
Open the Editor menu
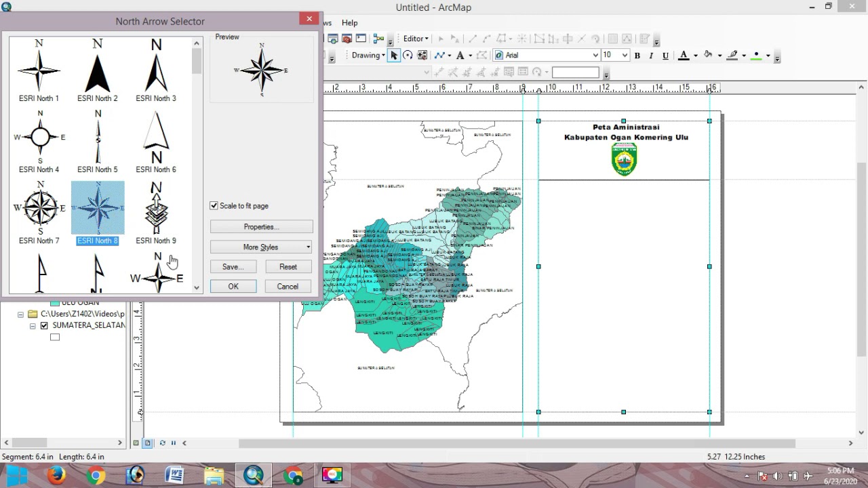point(416,39)
